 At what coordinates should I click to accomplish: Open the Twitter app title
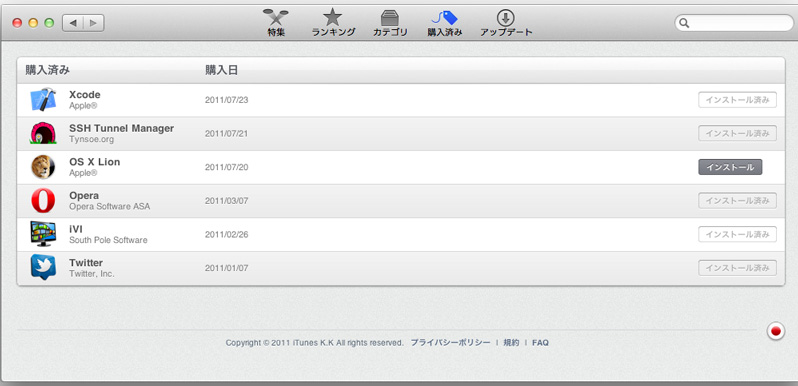[86, 263]
